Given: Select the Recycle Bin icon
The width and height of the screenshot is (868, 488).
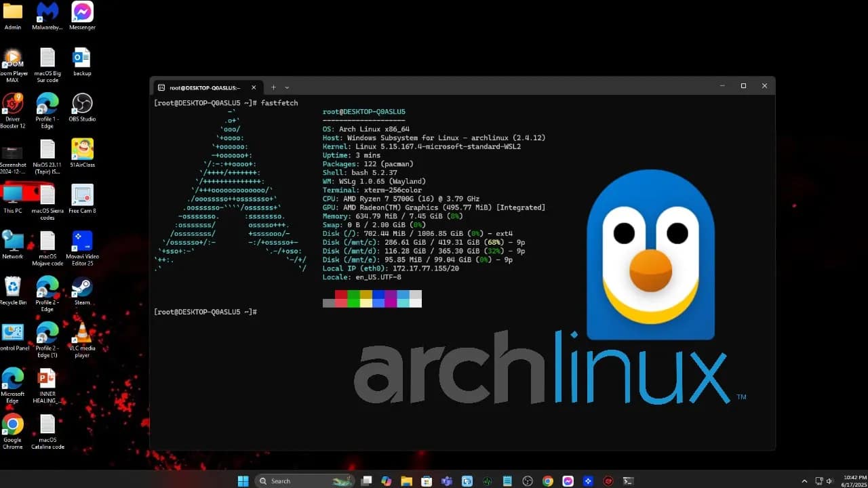Looking at the screenshot, I should tap(12, 287).
